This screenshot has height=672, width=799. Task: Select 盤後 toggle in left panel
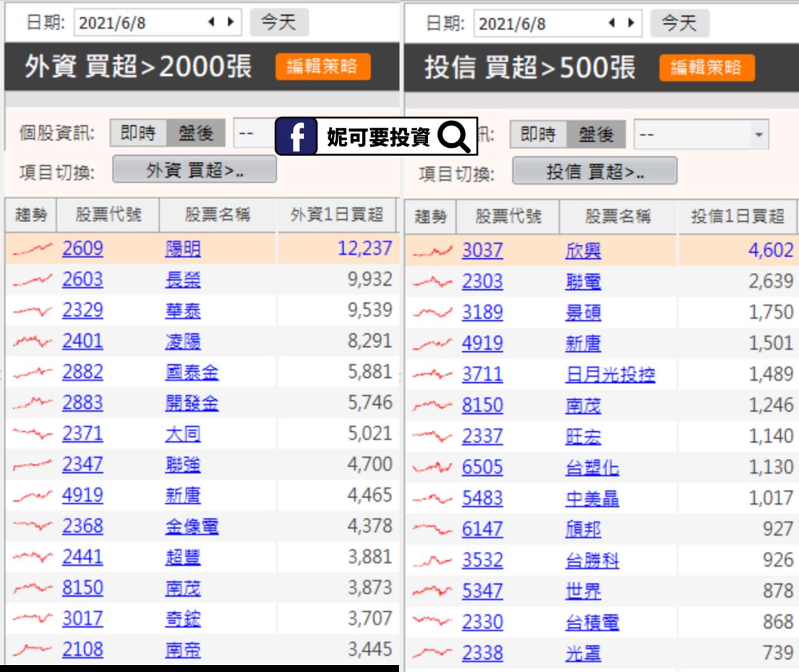[x=196, y=133]
